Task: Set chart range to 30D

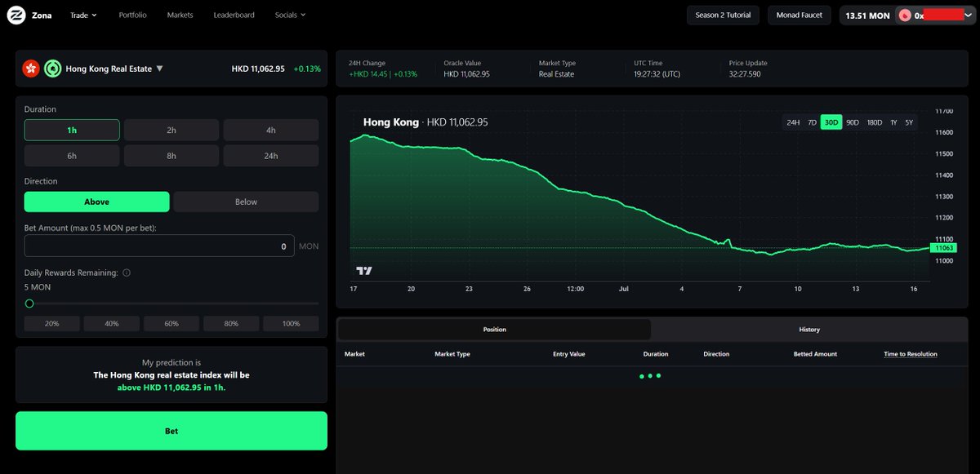Action: [831, 122]
